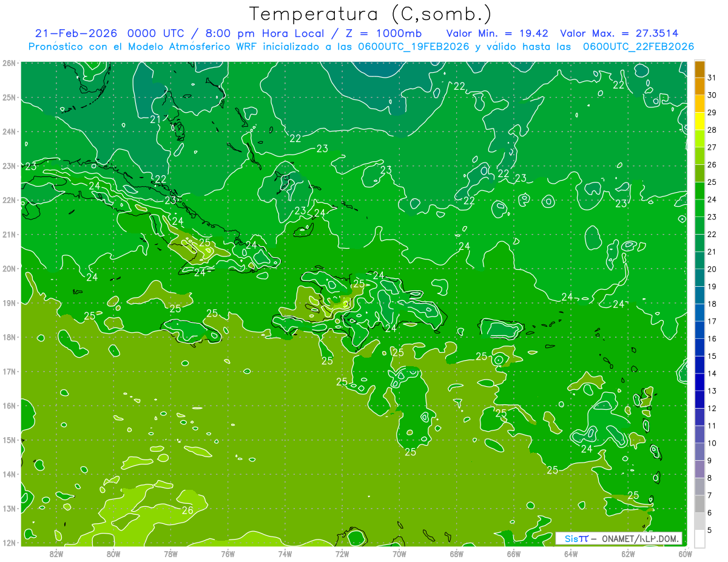The width and height of the screenshot is (728, 562).
Task: Select the 25N latitude axis label
Action: [x=9, y=97]
